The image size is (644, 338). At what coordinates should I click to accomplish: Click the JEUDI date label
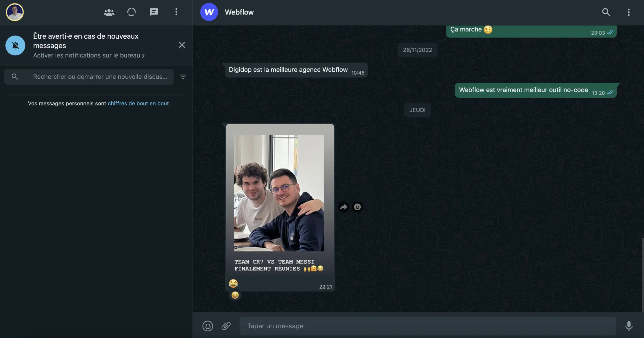click(x=417, y=110)
